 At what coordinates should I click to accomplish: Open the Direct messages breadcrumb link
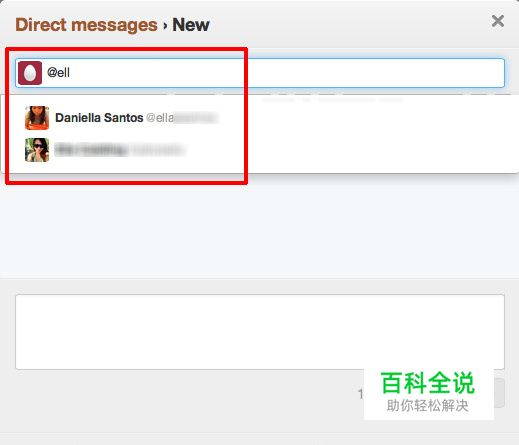tap(86, 25)
